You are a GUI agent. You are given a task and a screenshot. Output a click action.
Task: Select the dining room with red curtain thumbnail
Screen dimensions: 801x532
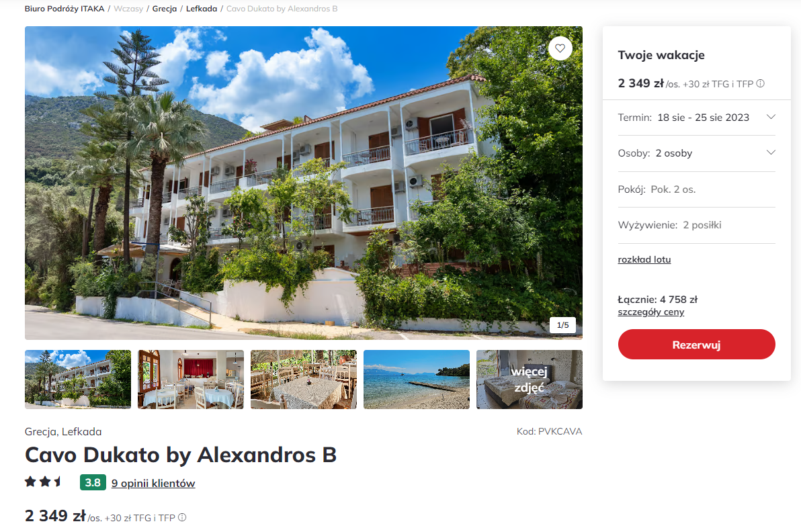191,380
